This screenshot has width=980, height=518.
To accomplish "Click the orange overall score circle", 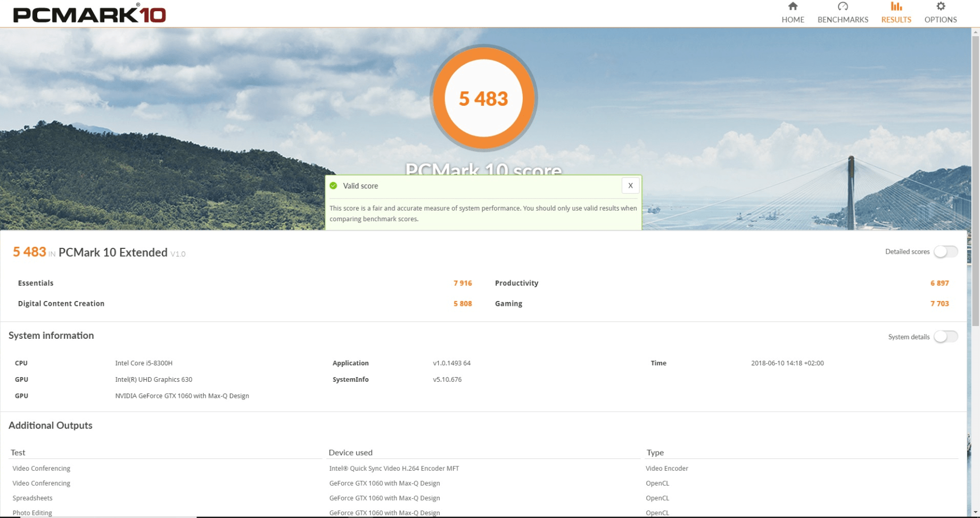I will (483, 98).
